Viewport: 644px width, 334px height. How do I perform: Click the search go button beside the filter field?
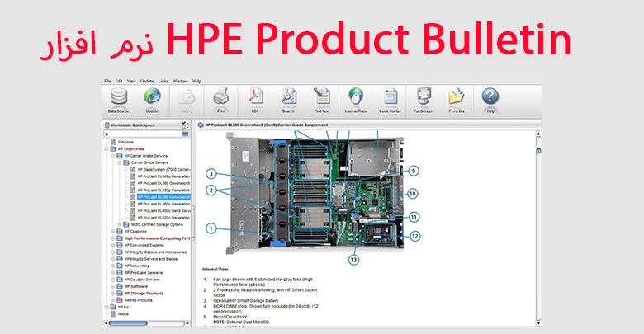click(186, 134)
